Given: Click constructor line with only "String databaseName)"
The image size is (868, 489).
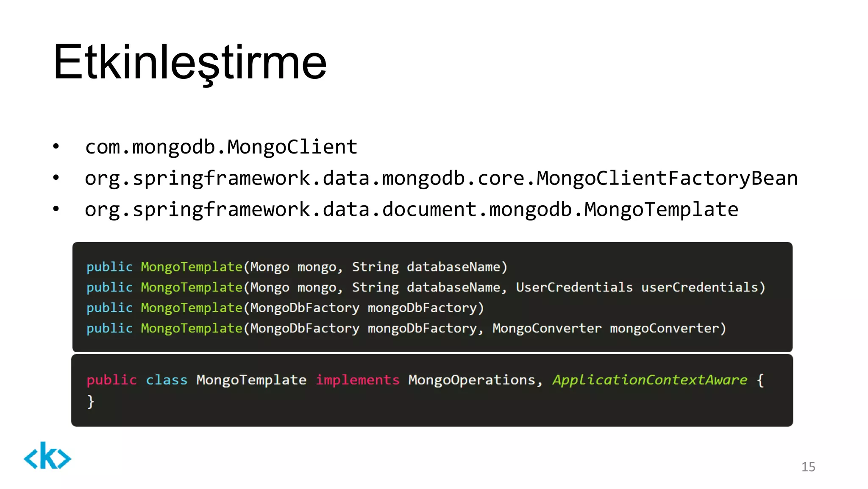Looking at the screenshot, I should (297, 267).
